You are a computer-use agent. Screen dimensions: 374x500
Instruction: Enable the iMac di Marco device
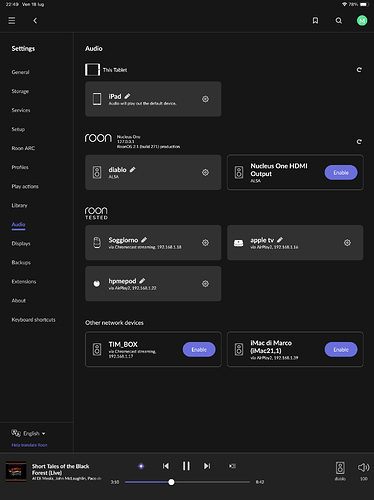pos(341,350)
